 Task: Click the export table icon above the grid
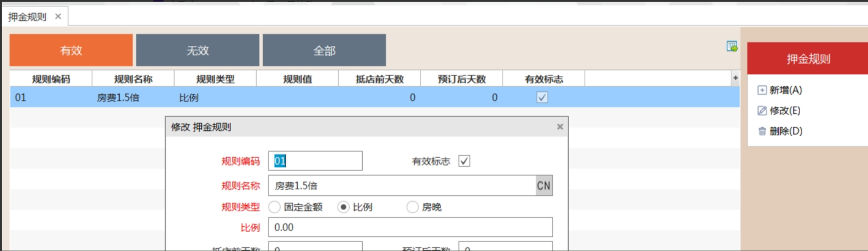(x=732, y=46)
